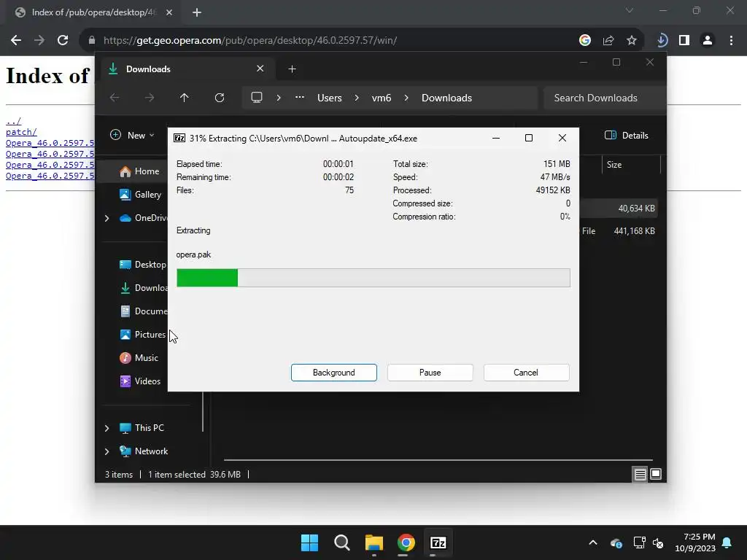Screen dimensions: 747x560
Task: Select the OneDrive cloud icon
Action: [x=125, y=218]
